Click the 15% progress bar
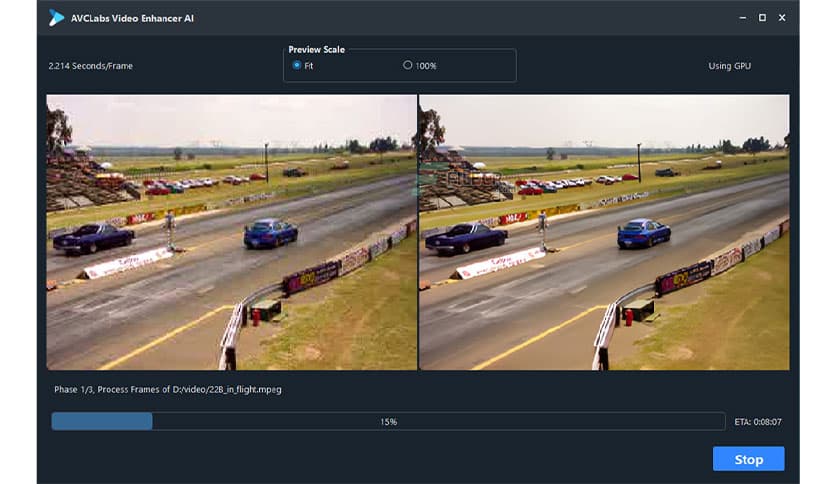The height and width of the screenshot is (484, 836). (388, 421)
